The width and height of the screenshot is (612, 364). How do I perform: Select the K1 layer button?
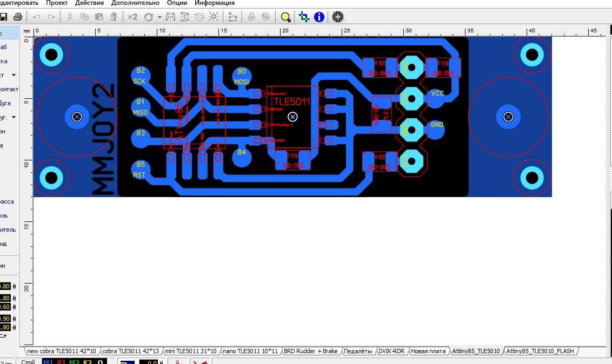[x=61, y=362]
